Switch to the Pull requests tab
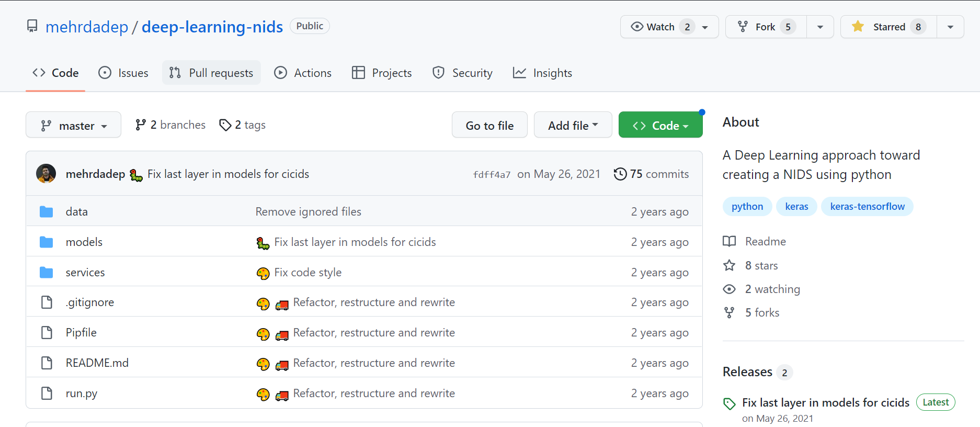Viewport: 980px width, 427px height. pos(211,73)
